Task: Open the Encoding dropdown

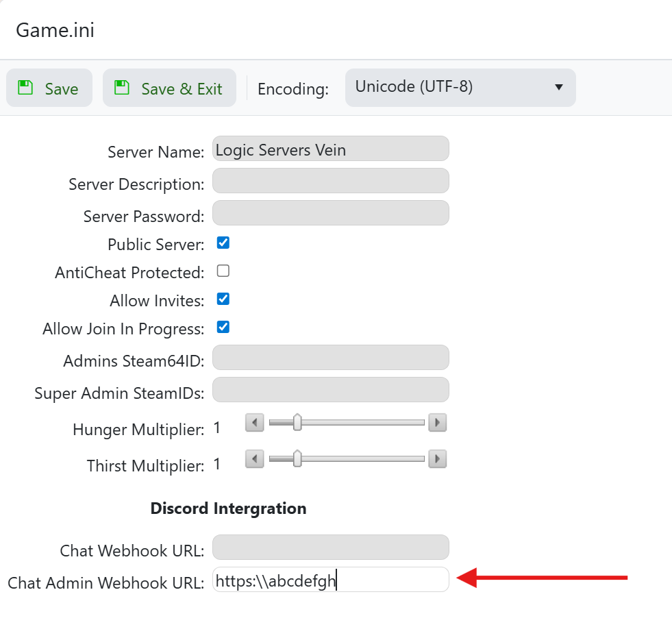Action: (x=460, y=88)
